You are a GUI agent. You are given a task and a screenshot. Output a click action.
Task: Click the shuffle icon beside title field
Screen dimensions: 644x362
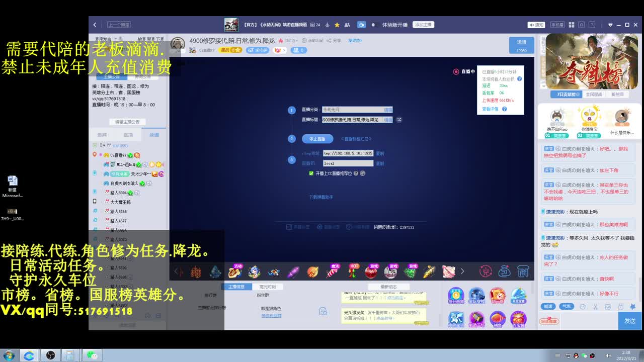click(x=399, y=120)
